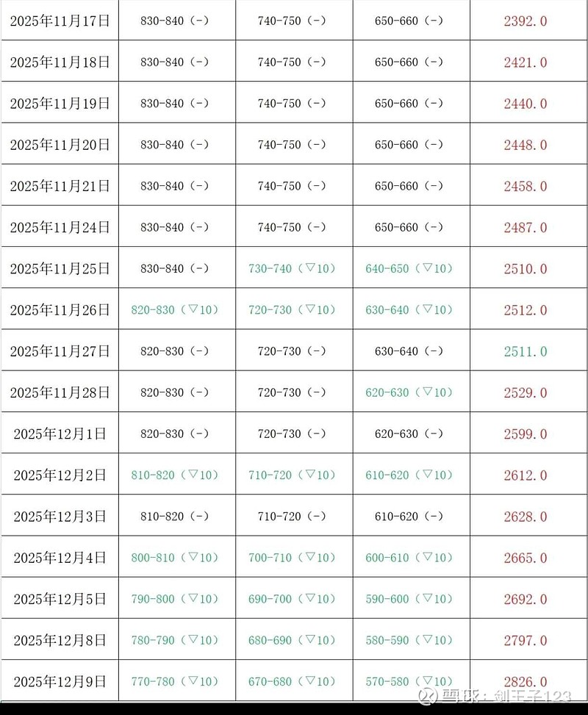Select the 2025年12月1日 date cell
Screen dimensions: 588x715
coord(60,434)
